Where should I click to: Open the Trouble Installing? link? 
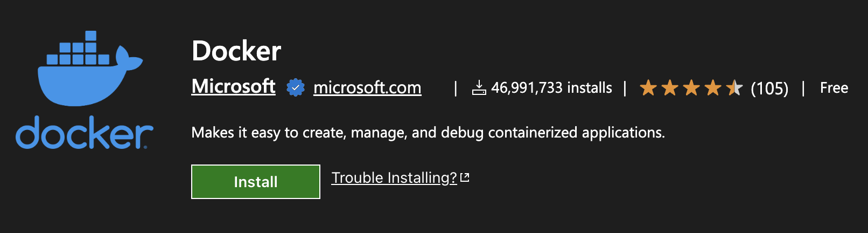click(394, 177)
